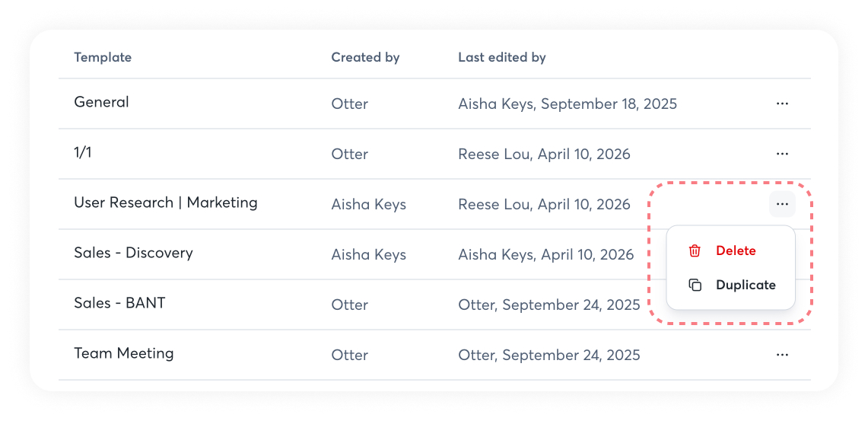Choose Duplicate from the context menu
This screenshot has width=868, height=421.
(x=745, y=285)
